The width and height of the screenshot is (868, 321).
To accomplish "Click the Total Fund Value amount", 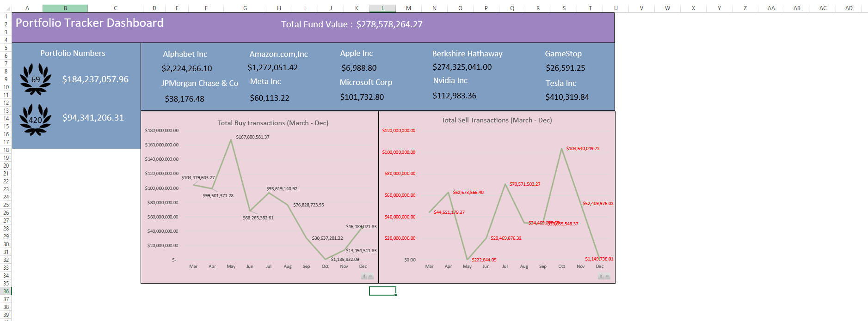I will [389, 24].
